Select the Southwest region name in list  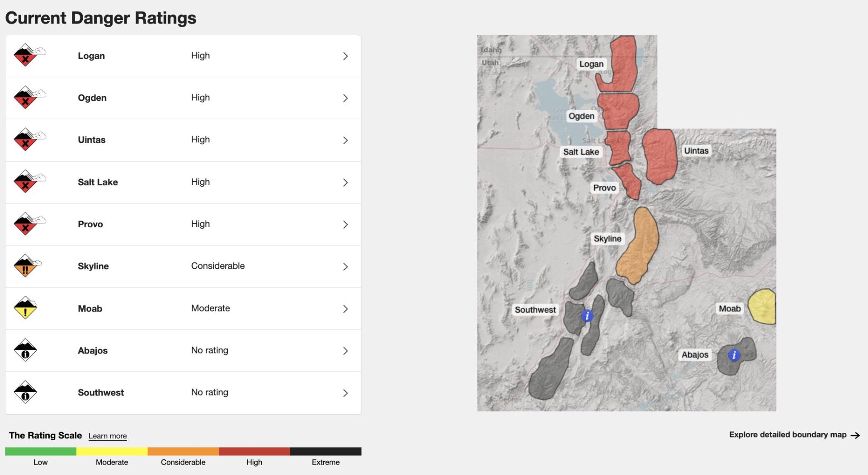(x=101, y=392)
